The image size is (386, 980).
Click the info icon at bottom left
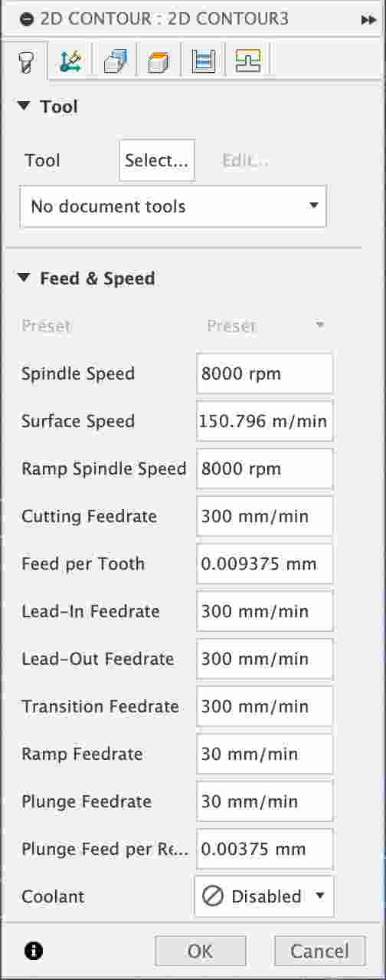pos(33,951)
